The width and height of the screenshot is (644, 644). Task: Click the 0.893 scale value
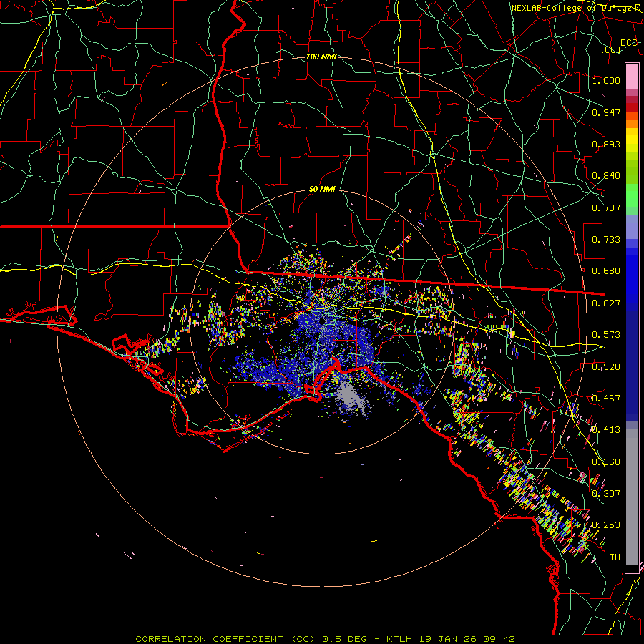click(606, 144)
